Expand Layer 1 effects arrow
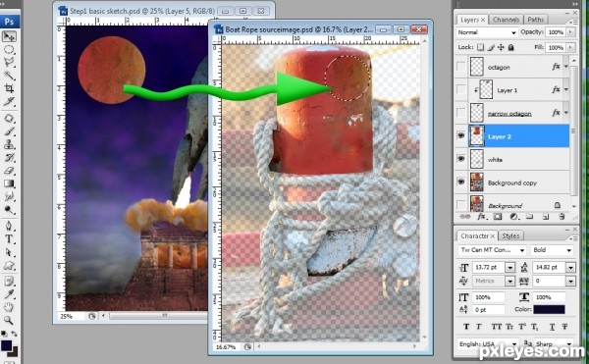The image size is (589, 364). (566, 89)
